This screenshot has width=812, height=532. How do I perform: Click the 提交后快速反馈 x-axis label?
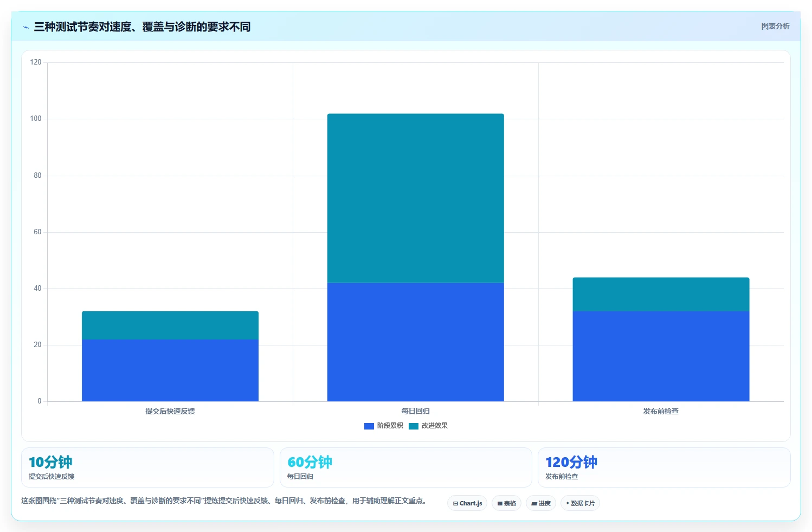tap(170, 411)
